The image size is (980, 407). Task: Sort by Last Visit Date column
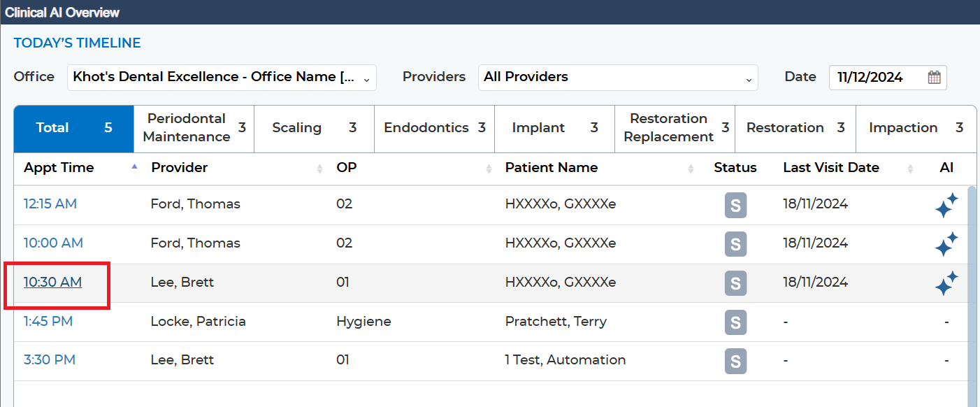[x=910, y=169]
